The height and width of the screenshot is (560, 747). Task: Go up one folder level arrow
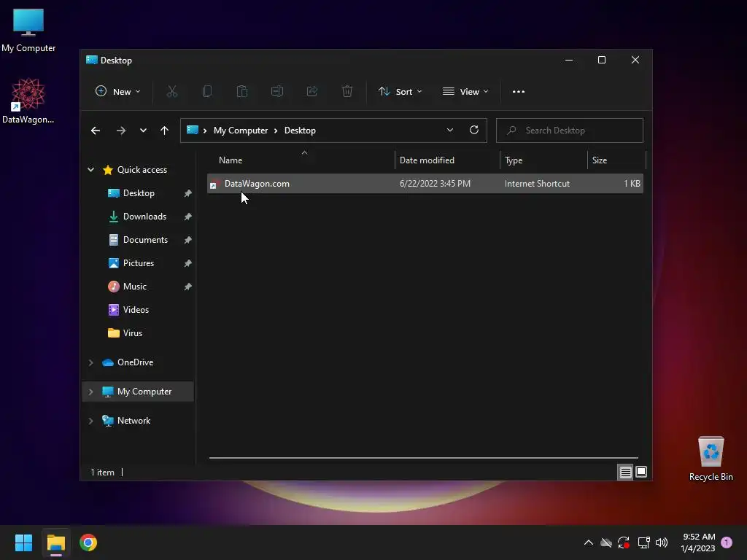click(x=164, y=131)
